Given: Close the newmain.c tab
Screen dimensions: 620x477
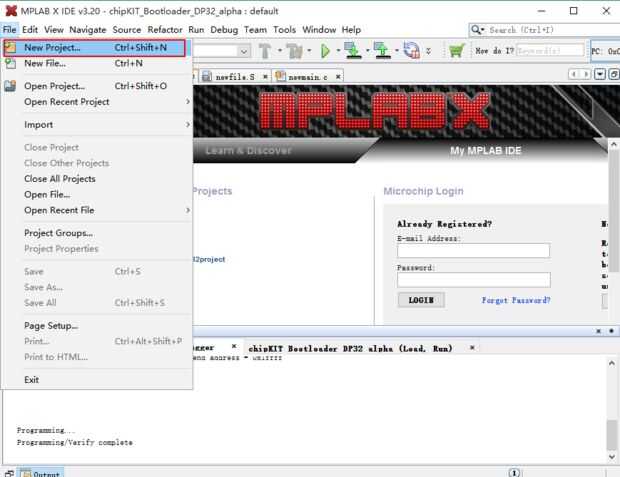Looking at the screenshot, I should point(338,76).
